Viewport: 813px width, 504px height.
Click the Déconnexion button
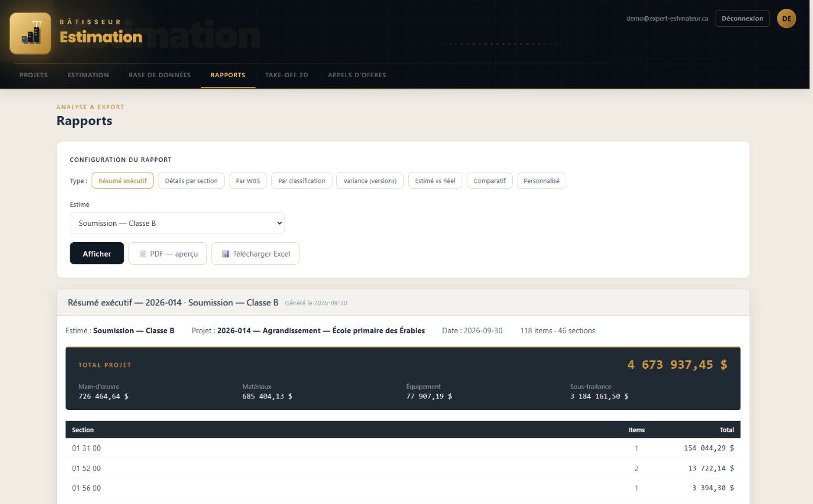coord(742,19)
